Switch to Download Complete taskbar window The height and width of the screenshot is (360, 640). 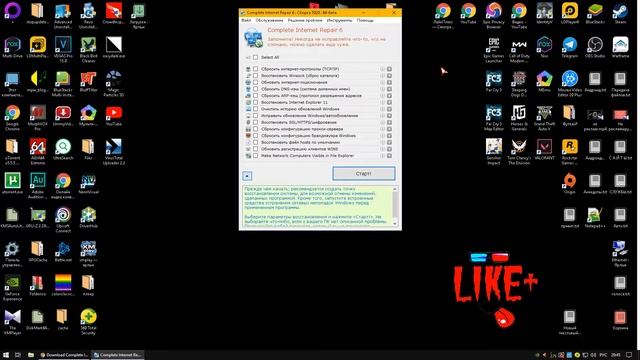point(64,355)
